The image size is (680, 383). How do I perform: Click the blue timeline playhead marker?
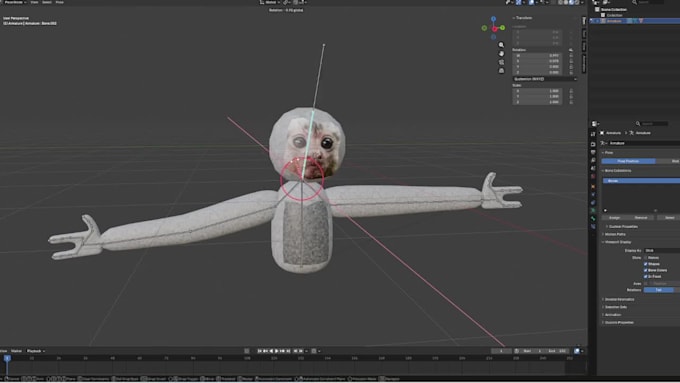pyautogui.click(x=7, y=358)
